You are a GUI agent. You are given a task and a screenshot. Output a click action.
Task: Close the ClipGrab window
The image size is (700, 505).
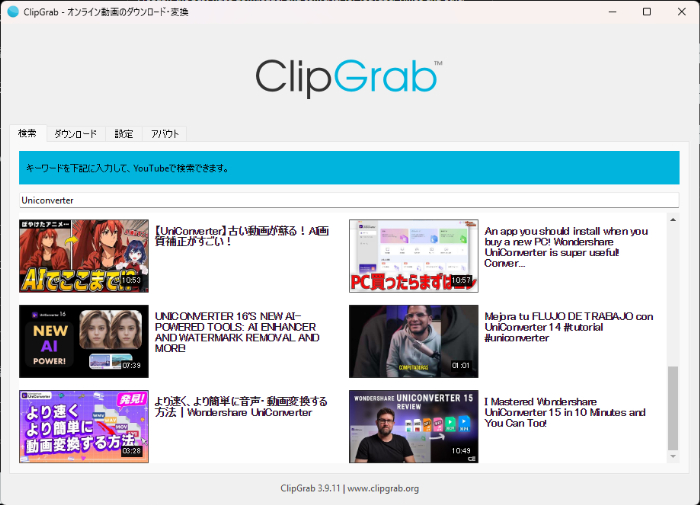[681, 12]
